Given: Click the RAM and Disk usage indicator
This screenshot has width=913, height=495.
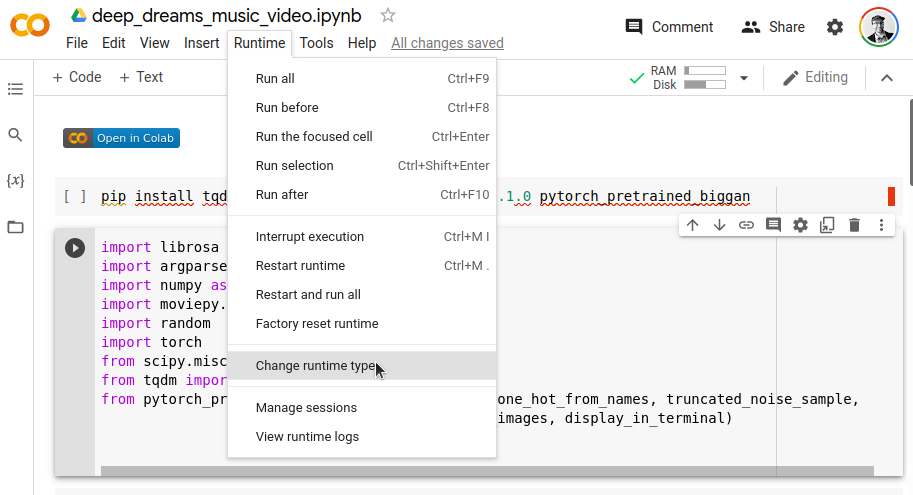Looking at the screenshot, I should coord(678,77).
